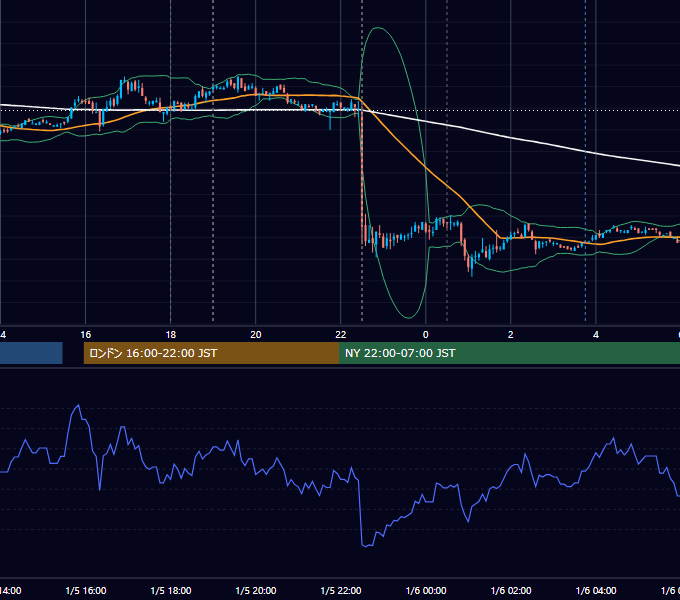The width and height of the screenshot is (680, 600).
Task: Click the "1/6 00:00" oscillator axis label
Action: [x=426, y=591]
